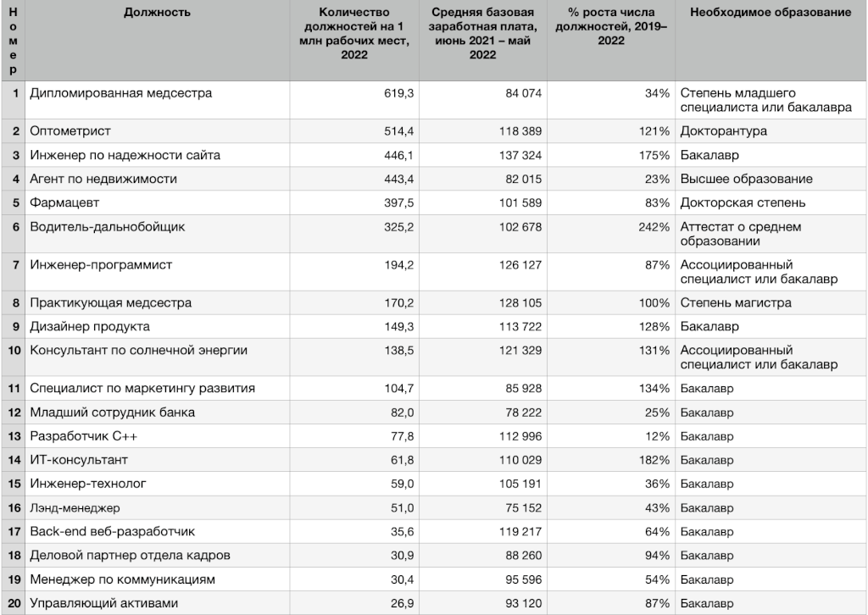Select the 'Степень магистра' cell
The width and height of the screenshot is (868, 615).
pos(736,302)
